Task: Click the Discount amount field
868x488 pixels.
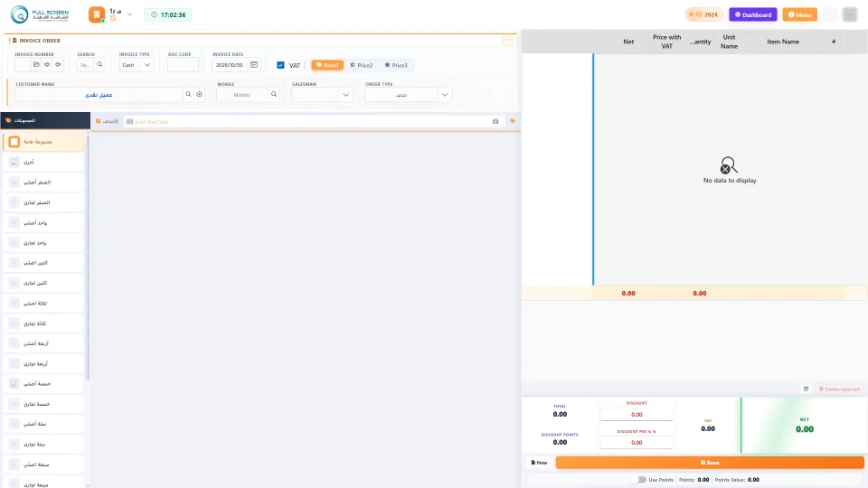Action: click(x=637, y=415)
